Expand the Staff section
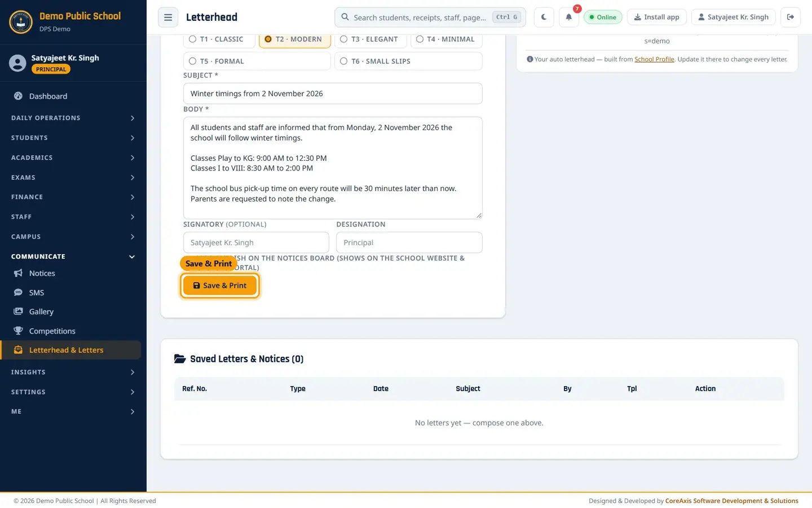 (73, 217)
